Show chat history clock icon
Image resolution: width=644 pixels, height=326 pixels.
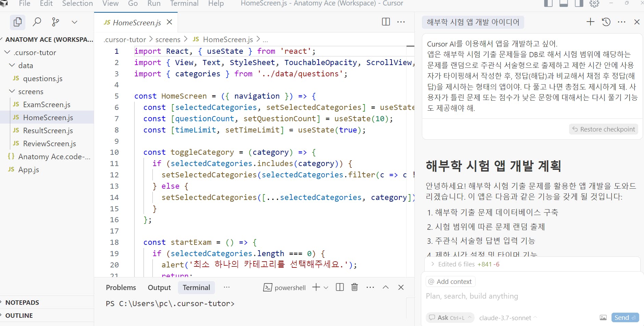click(x=606, y=22)
